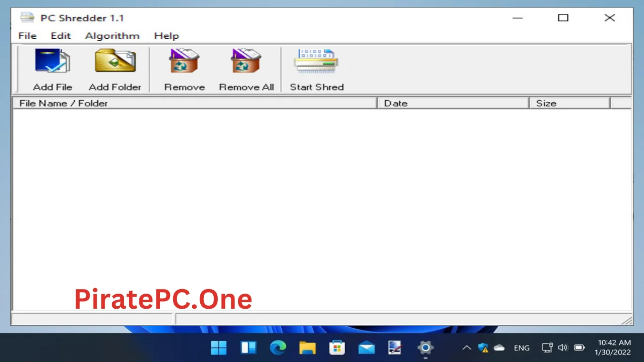
Task: Open the Windows Start menu
Action: point(219,347)
